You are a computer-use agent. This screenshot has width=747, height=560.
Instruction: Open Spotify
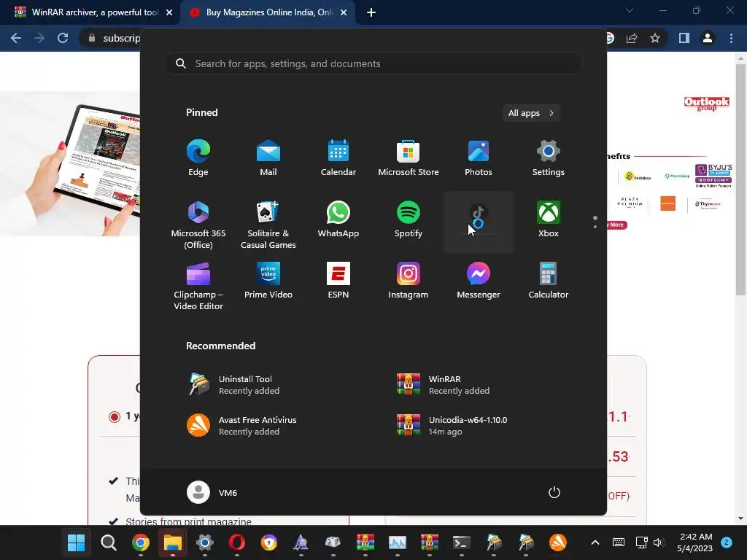click(409, 220)
